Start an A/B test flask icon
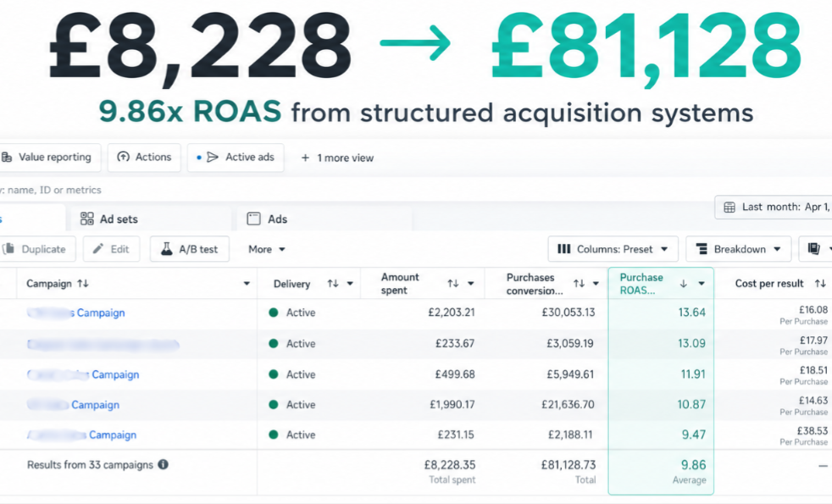 (x=167, y=249)
